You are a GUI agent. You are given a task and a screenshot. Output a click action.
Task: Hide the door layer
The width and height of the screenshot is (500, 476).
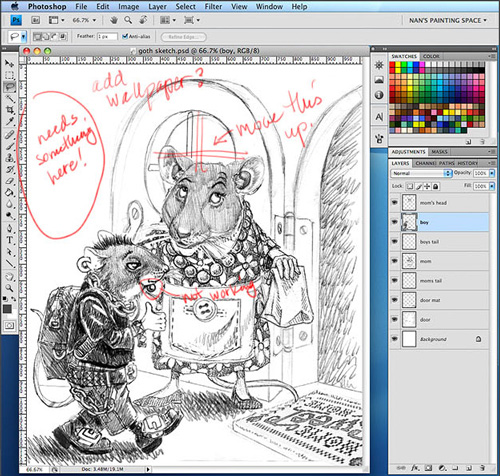pyautogui.click(x=395, y=319)
